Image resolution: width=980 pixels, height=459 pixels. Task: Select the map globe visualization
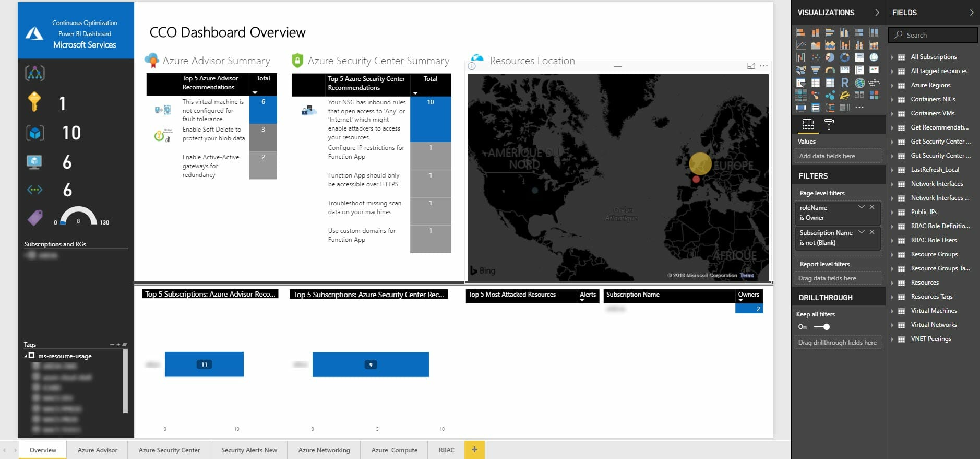(x=874, y=57)
